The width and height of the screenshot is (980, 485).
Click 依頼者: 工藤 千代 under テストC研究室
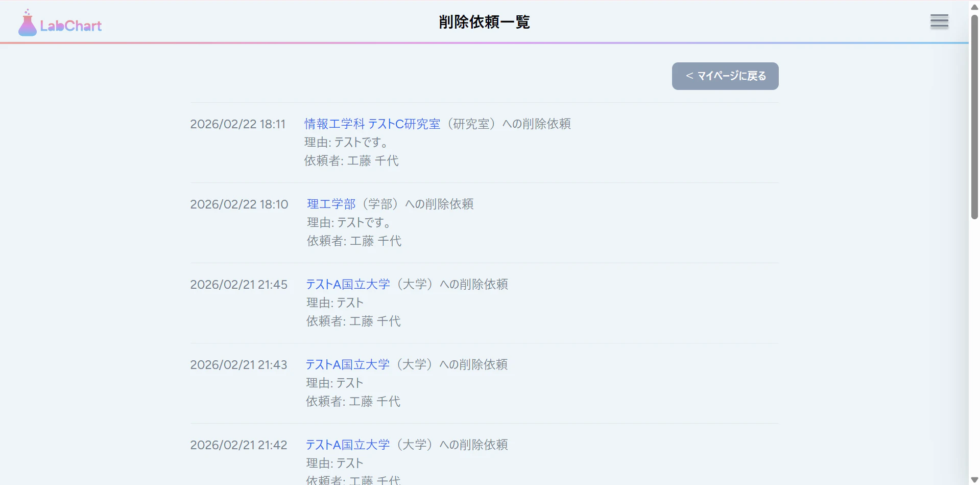351,161
